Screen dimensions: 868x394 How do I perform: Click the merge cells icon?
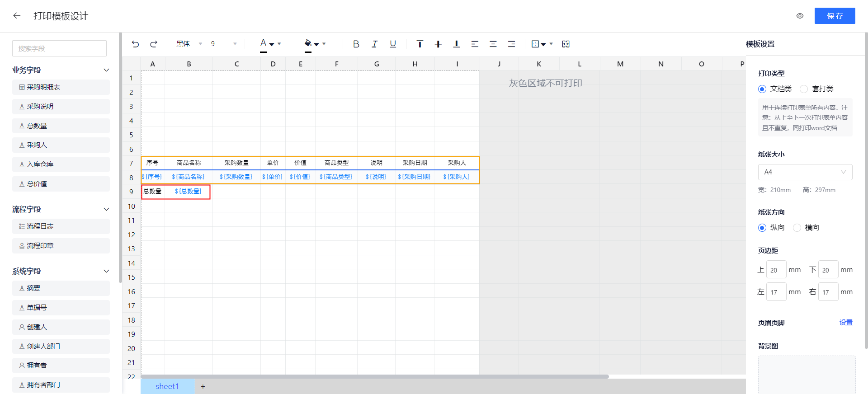pyautogui.click(x=566, y=44)
